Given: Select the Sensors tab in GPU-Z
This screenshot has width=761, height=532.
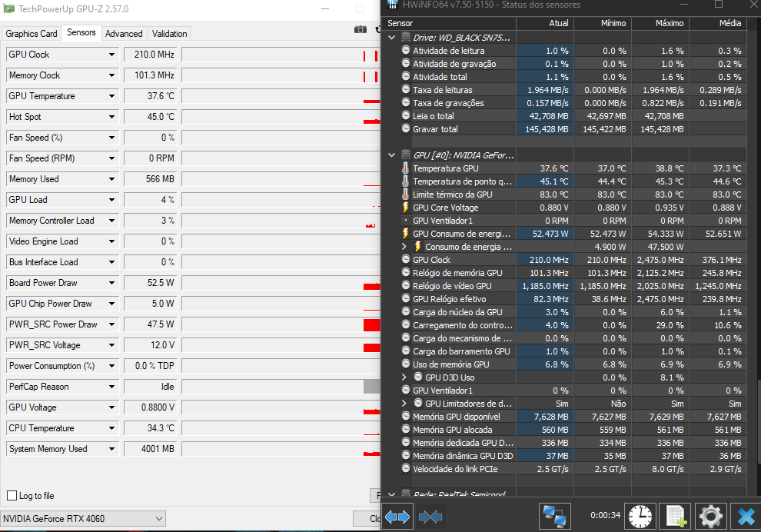Looking at the screenshot, I should point(81,32).
